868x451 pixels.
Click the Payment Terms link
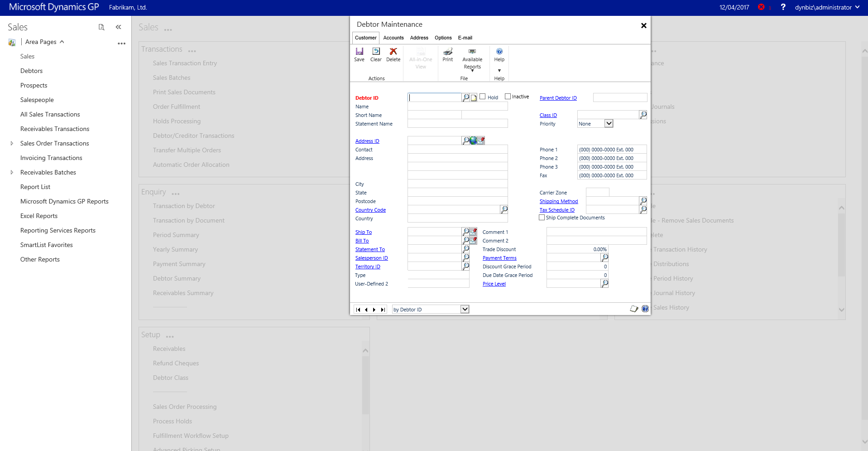499,258
